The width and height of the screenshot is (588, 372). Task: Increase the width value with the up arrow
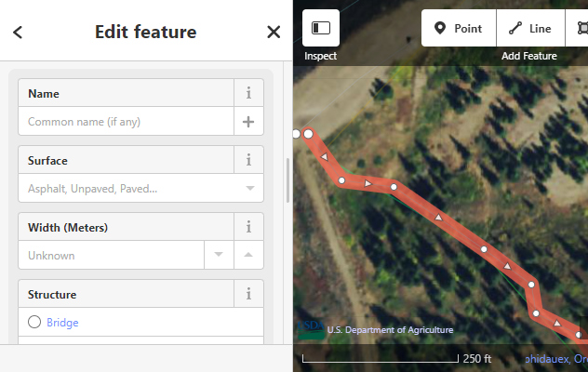coord(248,256)
